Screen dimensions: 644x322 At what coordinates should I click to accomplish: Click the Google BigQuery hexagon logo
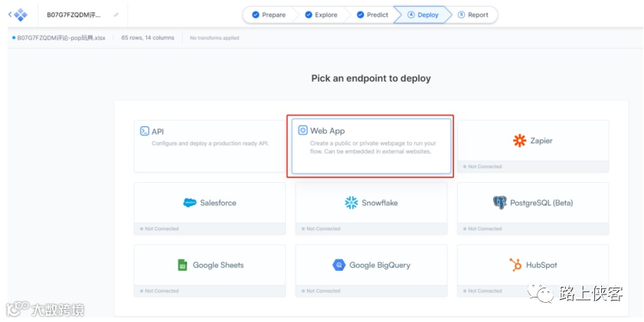pos(338,265)
